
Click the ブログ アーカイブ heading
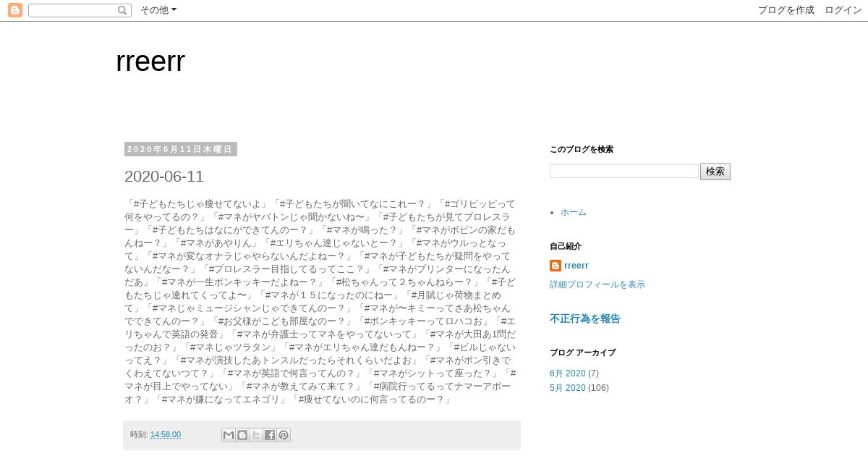tap(583, 352)
